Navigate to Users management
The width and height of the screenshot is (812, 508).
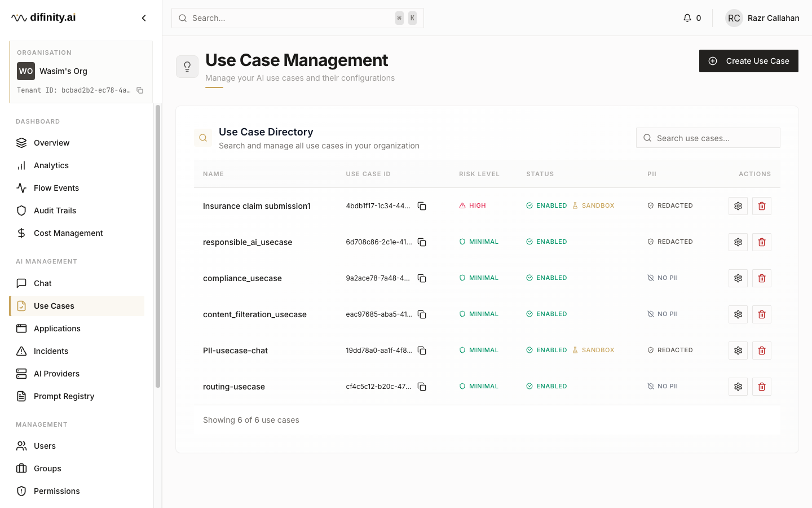coord(77,446)
